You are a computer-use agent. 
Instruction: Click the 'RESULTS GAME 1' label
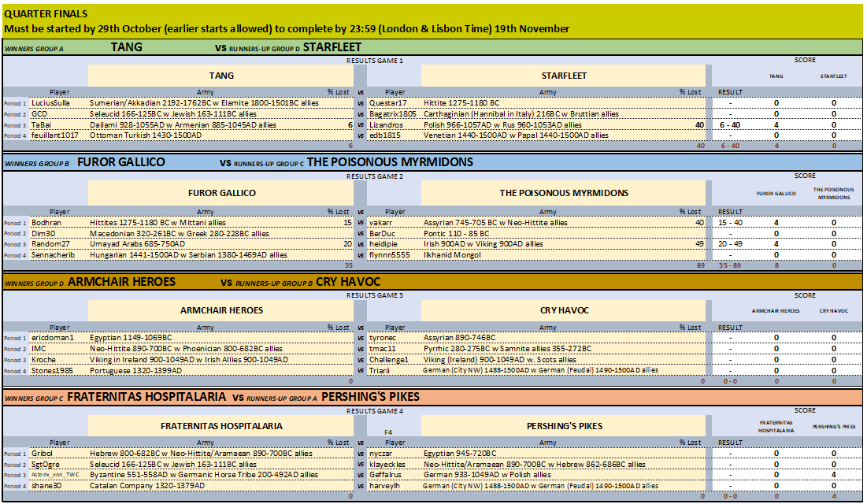tap(374, 61)
